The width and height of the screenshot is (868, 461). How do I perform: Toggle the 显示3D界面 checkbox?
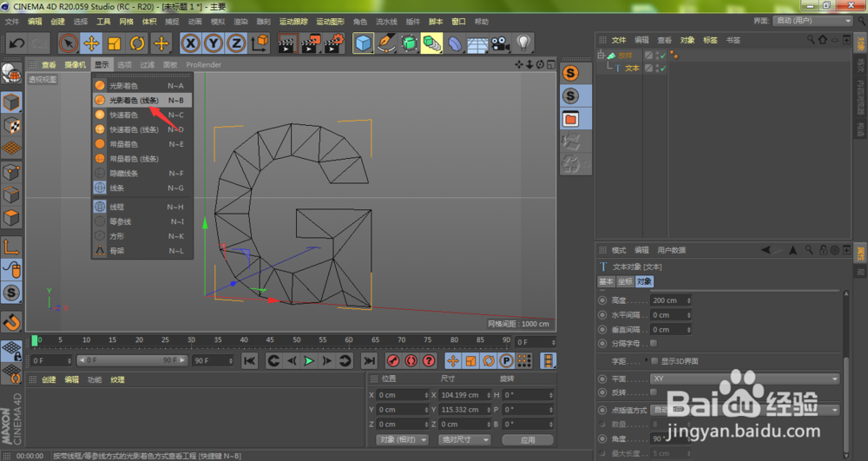(x=654, y=361)
